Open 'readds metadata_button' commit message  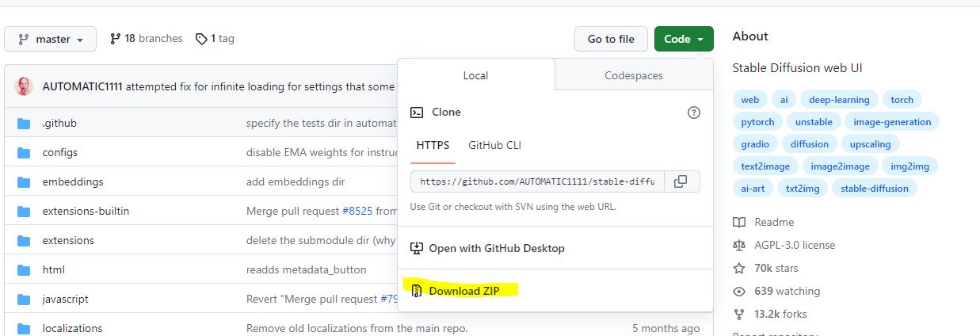306,269
